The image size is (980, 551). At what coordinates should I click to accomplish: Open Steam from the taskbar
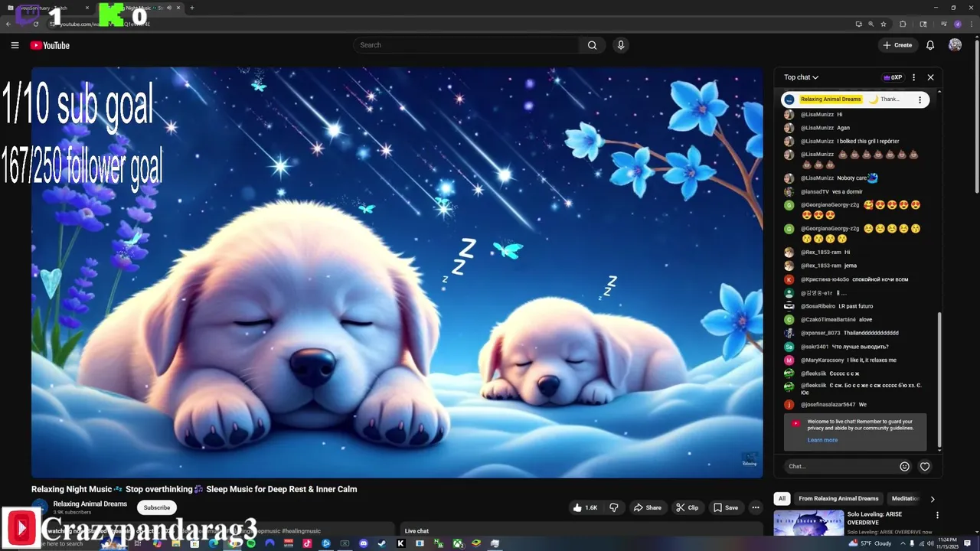[383, 543]
